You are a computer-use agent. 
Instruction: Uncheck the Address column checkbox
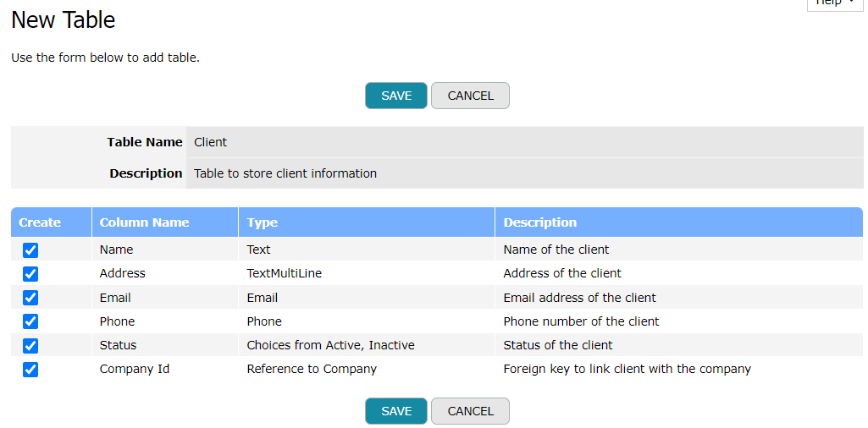coord(30,274)
